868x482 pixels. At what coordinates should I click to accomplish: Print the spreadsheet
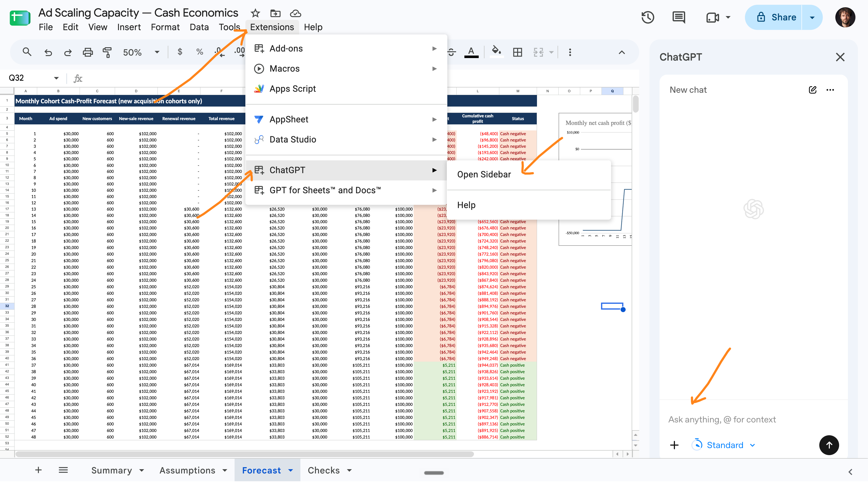tap(88, 52)
